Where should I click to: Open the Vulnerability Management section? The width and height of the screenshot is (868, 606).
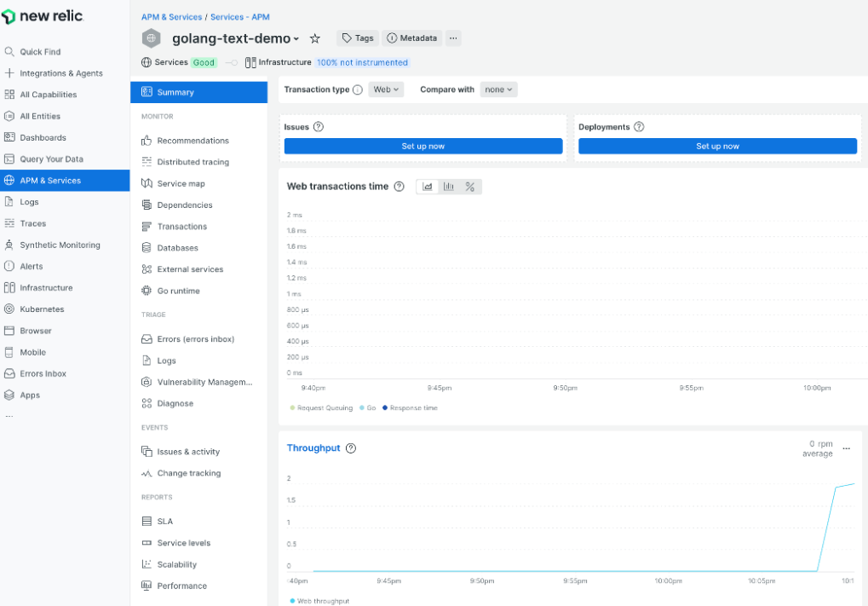203,381
